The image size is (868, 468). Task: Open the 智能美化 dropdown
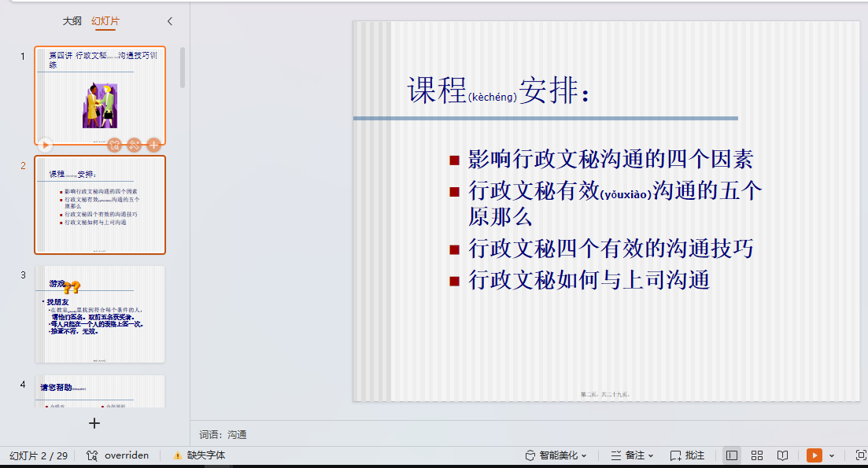point(556,455)
